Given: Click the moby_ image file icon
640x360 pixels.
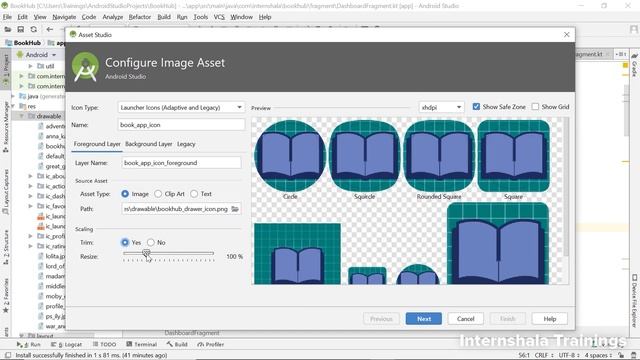Looking at the screenshot, I should 41,296.
